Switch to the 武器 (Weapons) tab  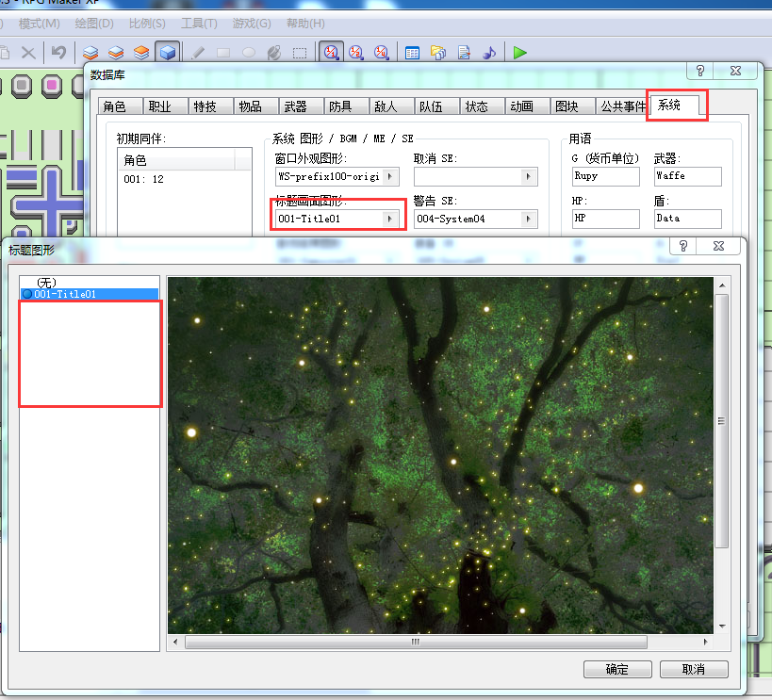pyautogui.click(x=295, y=106)
